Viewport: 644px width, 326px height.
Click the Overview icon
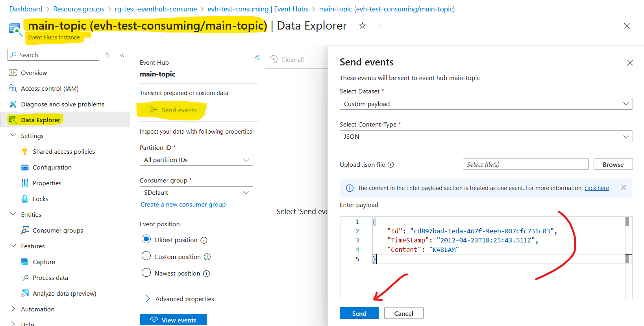(13, 73)
